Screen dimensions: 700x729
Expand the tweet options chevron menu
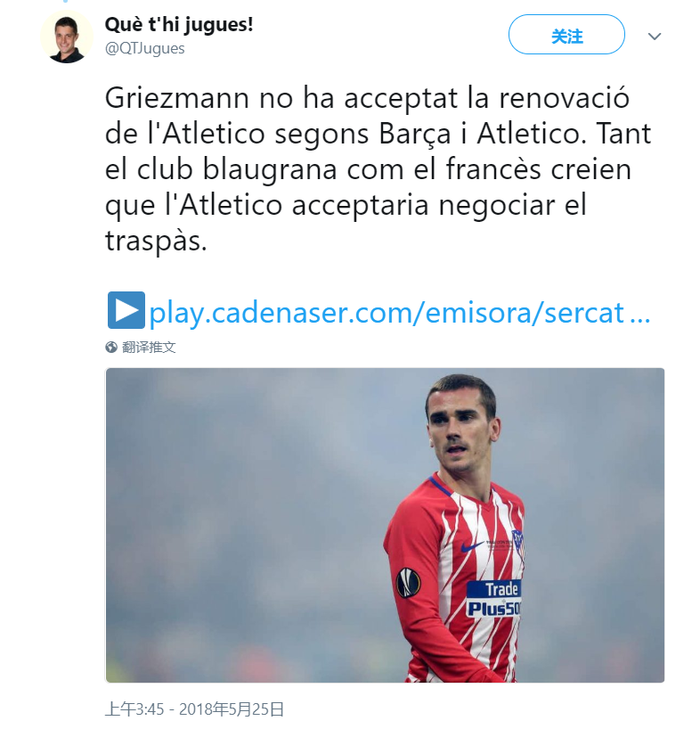(x=654, y=37)
